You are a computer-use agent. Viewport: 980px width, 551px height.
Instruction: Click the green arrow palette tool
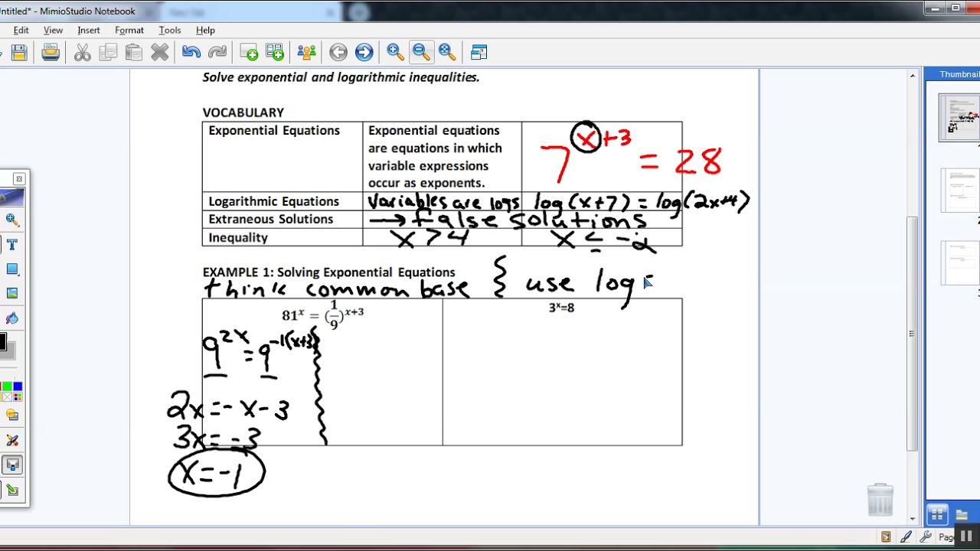[12, 490]
